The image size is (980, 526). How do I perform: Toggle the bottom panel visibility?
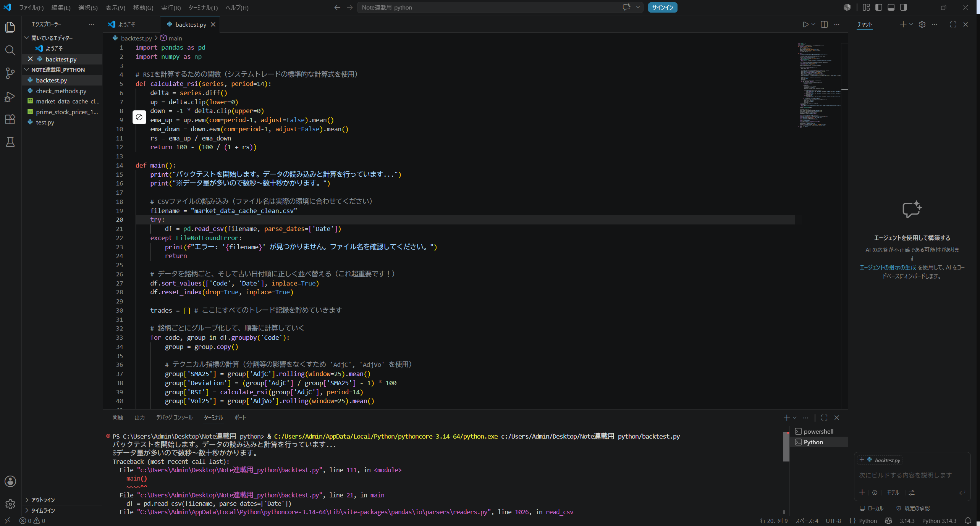pos(891,7)
